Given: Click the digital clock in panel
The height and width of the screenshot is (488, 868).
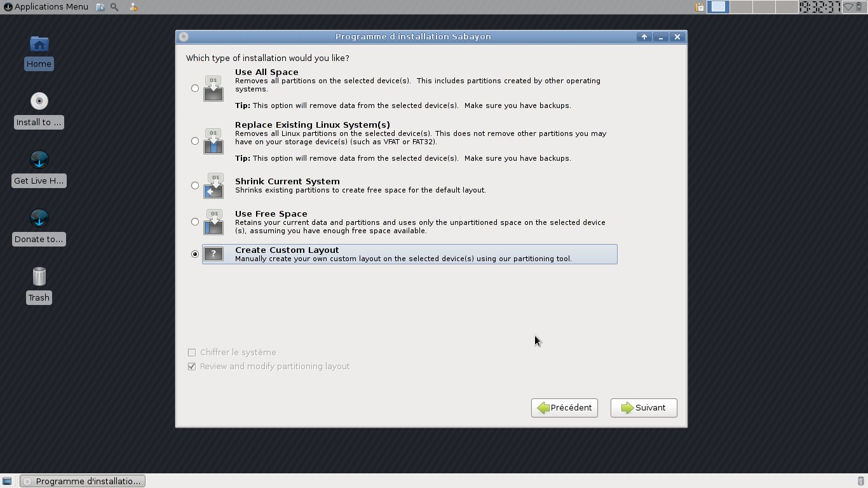Looking at the screenshot, I should click(820, 7).
